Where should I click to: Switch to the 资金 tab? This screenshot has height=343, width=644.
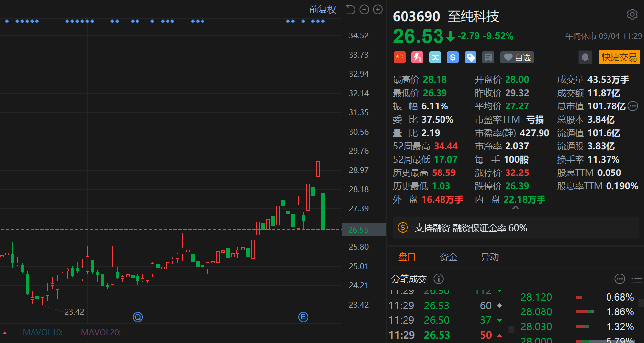coord(448,257)
